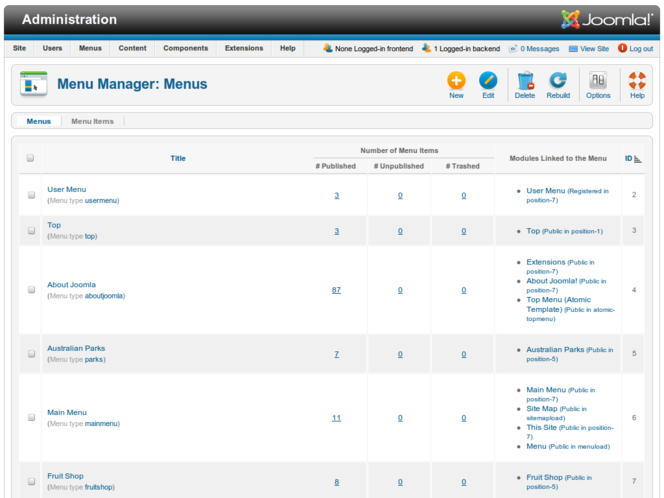
Task: Click the 87 published items link
Action: pyautogui.click(x=336, y=290)
